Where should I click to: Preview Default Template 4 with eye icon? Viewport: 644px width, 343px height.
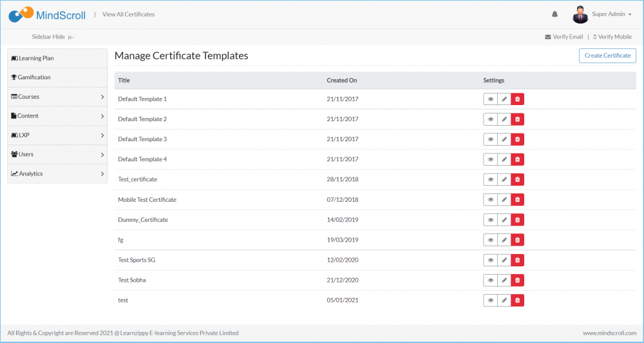(490, 160)
